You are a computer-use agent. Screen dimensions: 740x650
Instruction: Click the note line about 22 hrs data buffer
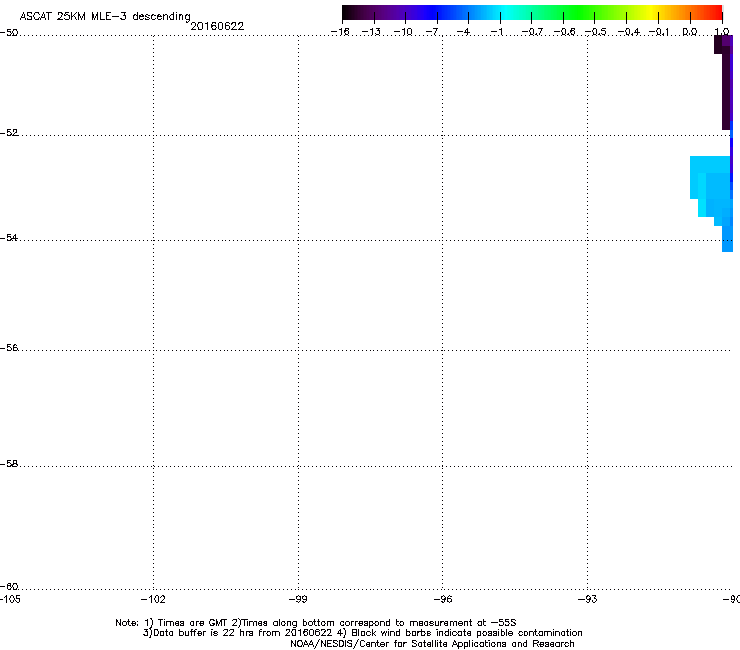click(362, 633)
